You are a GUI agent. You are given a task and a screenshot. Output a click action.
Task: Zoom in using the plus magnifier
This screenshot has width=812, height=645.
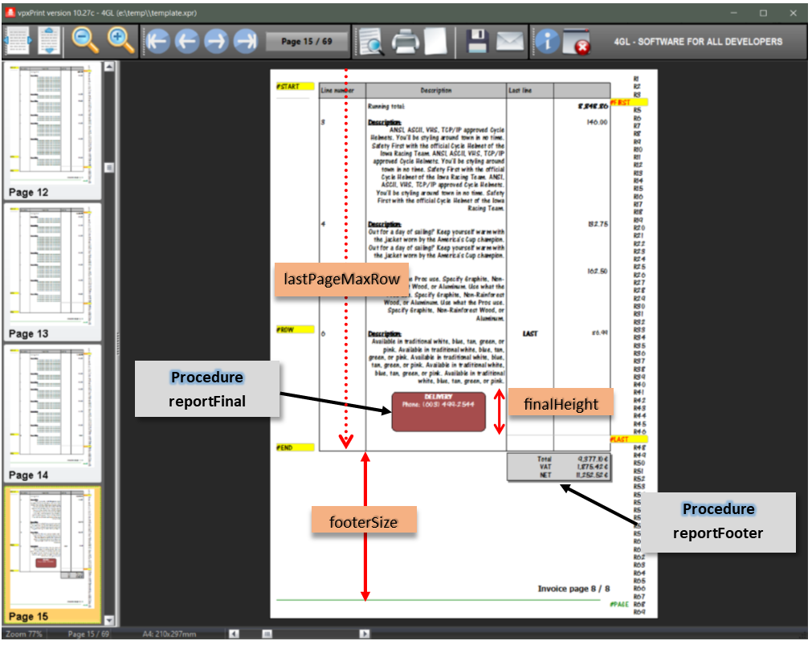120,41
